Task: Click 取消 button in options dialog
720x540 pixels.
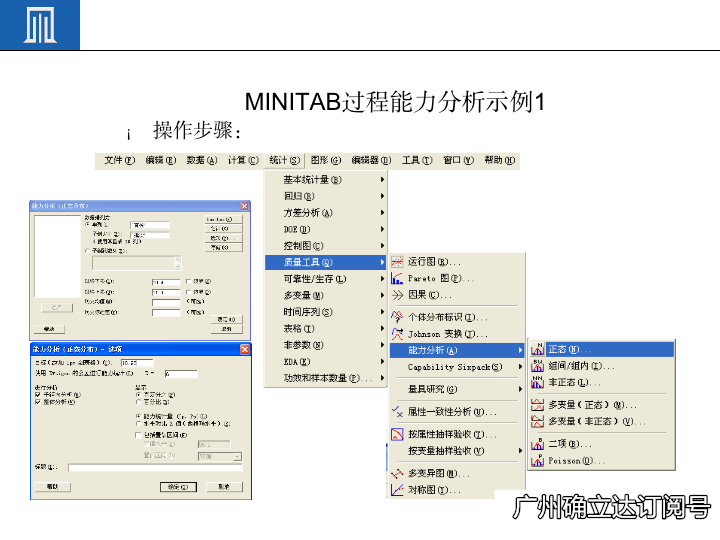Action: [x=224, y=486]
